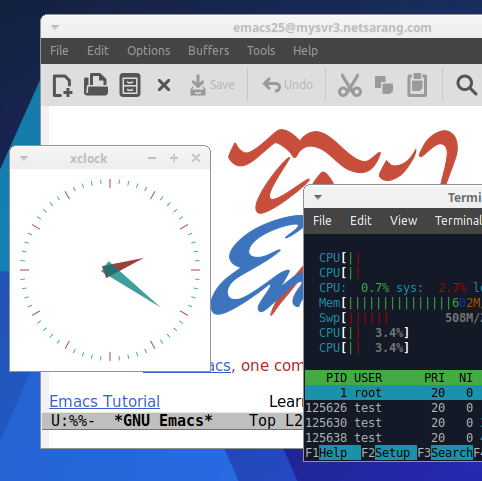Image resolution: width=482 pixels, height=481 pixels.
Task: Click the Undo button in Emacs toolbar
Action: pos(288,85)
